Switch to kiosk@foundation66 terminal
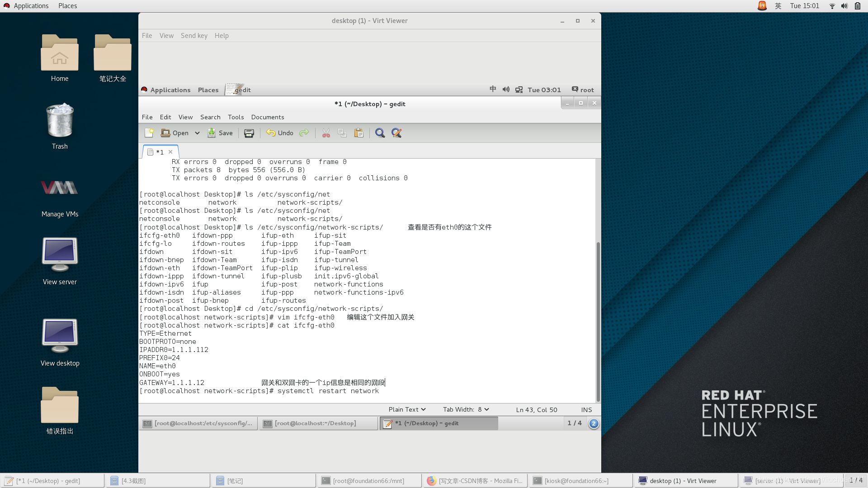The image size is (868, 488). click(x=580, y=481)
